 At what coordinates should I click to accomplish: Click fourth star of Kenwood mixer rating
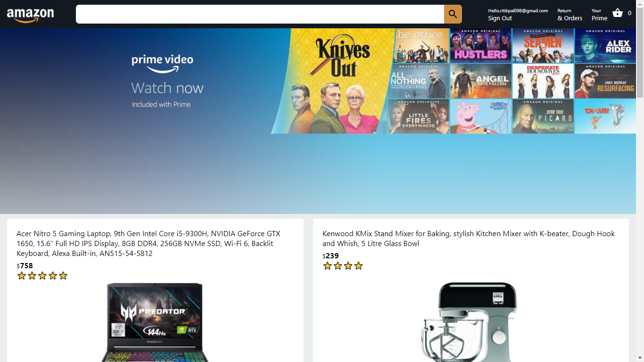tap(359, 266)
